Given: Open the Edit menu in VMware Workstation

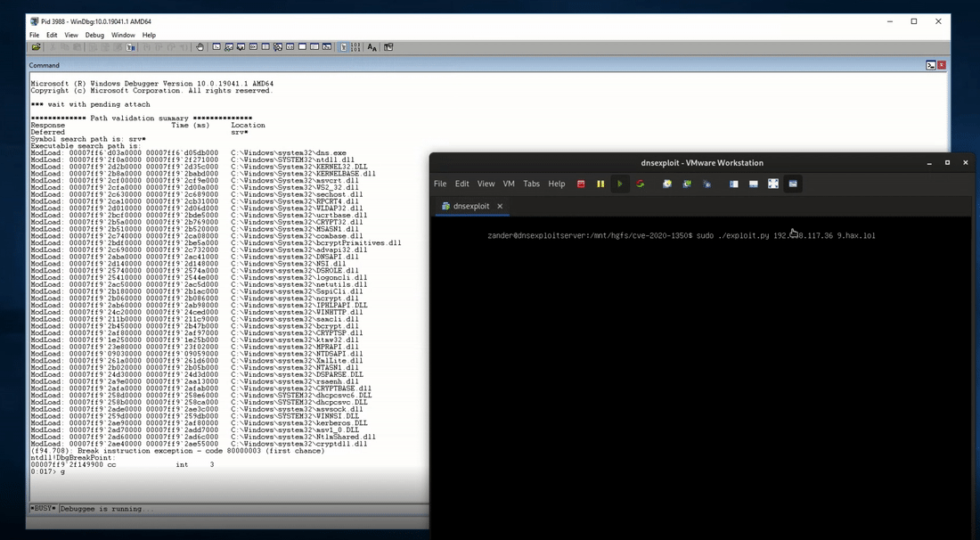Looking at the screenshot, I should pyautogui.click(x=461, y=184).
